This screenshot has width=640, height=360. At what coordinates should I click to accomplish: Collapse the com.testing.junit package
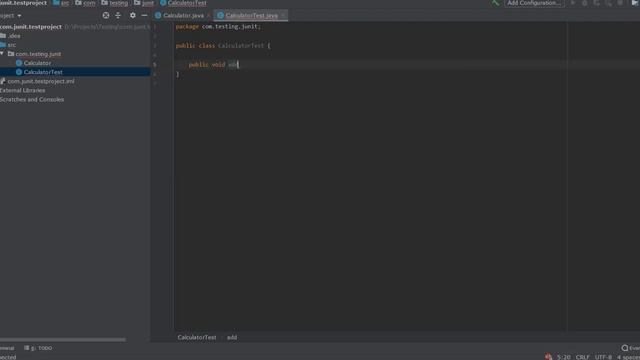2,54
